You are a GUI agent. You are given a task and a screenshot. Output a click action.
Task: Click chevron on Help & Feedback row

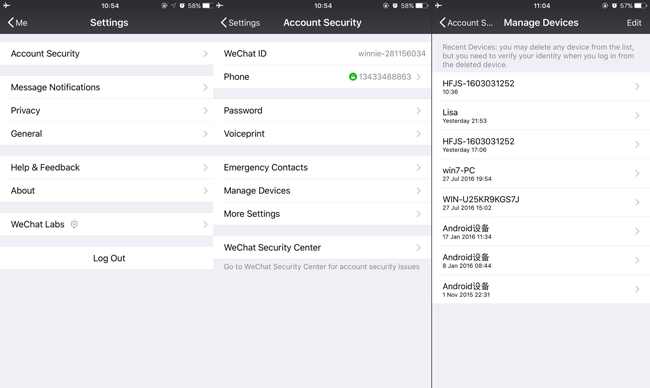[x=206, y=167]
